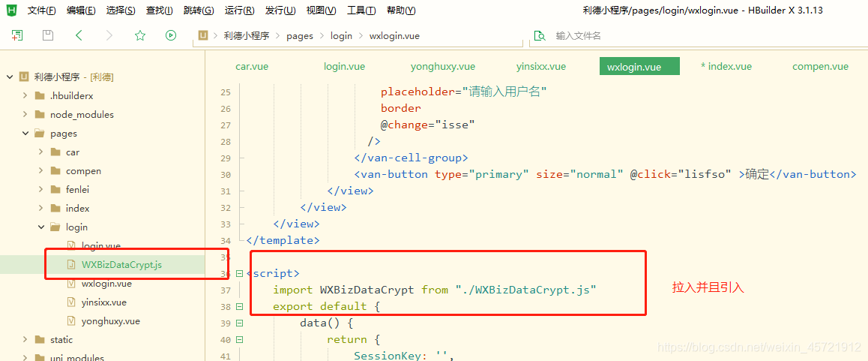Fold the return block at line 40
Image resolution: width=868 pixels, height=361 pixels.
click(x=239, y=339)
